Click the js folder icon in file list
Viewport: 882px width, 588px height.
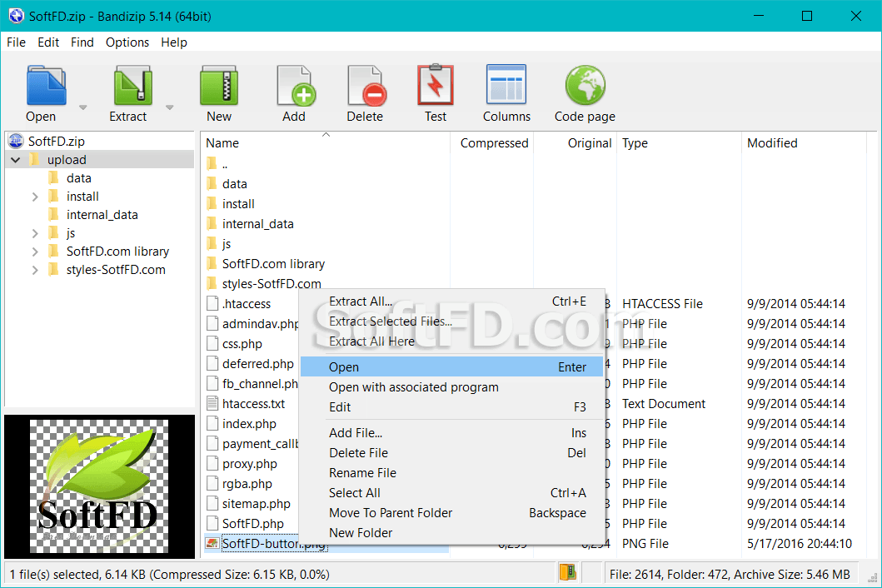pyautogui.click(x=212, y=244)
